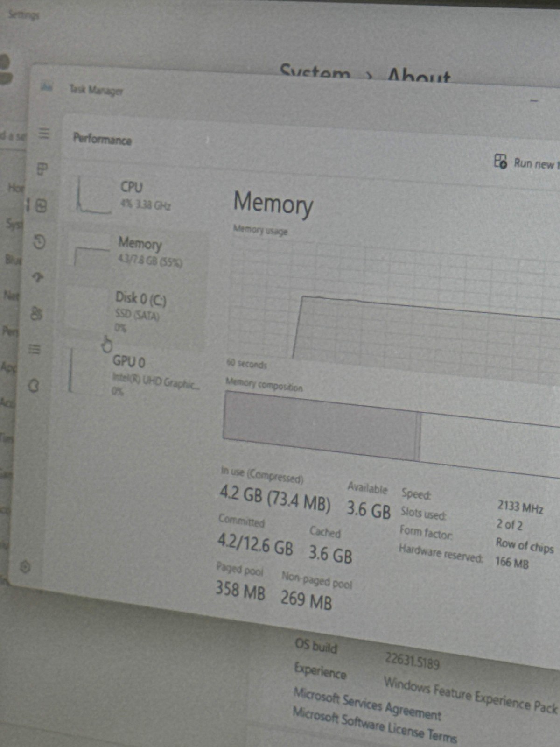560x747 pixels.
Task: Click the Hardware reserved value 166 MB
Action: click(x=511, y=562)
